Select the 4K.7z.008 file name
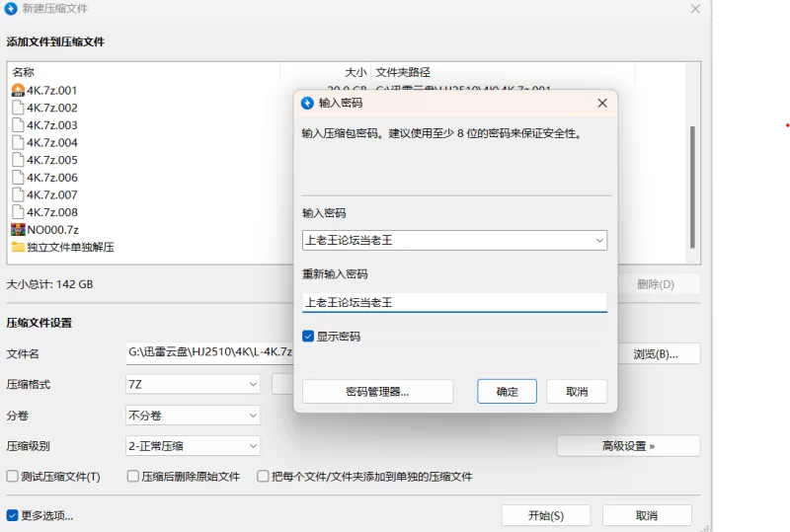 [52, 212]
